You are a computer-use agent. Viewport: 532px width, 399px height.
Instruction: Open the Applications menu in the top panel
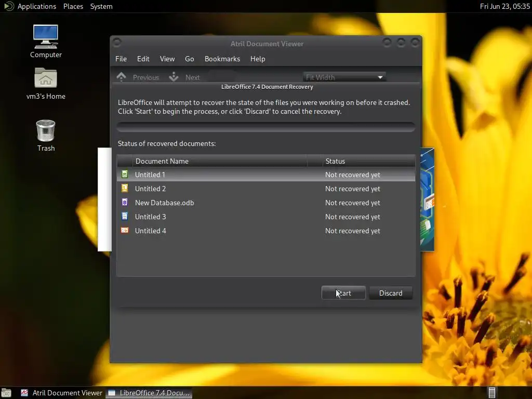tap(37, 6)
